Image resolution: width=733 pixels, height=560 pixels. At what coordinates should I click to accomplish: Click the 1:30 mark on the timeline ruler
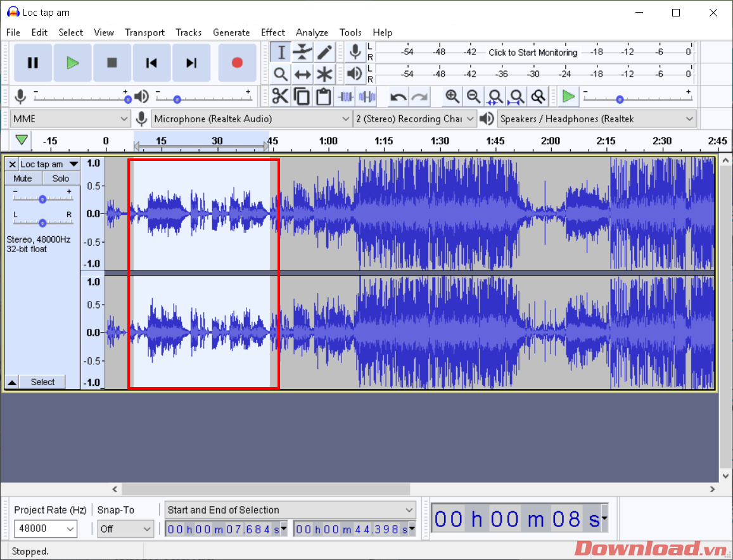(440, 141)
